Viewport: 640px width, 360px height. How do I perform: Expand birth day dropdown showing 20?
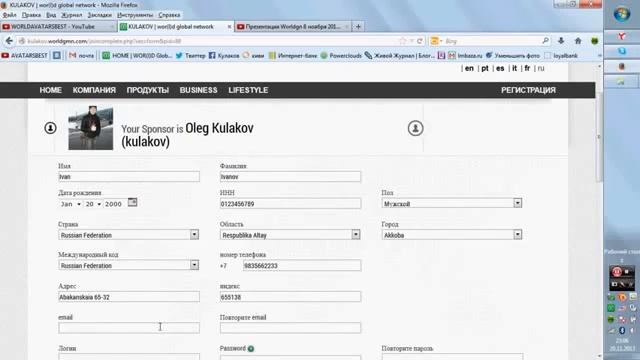click(x=93, y=204)
